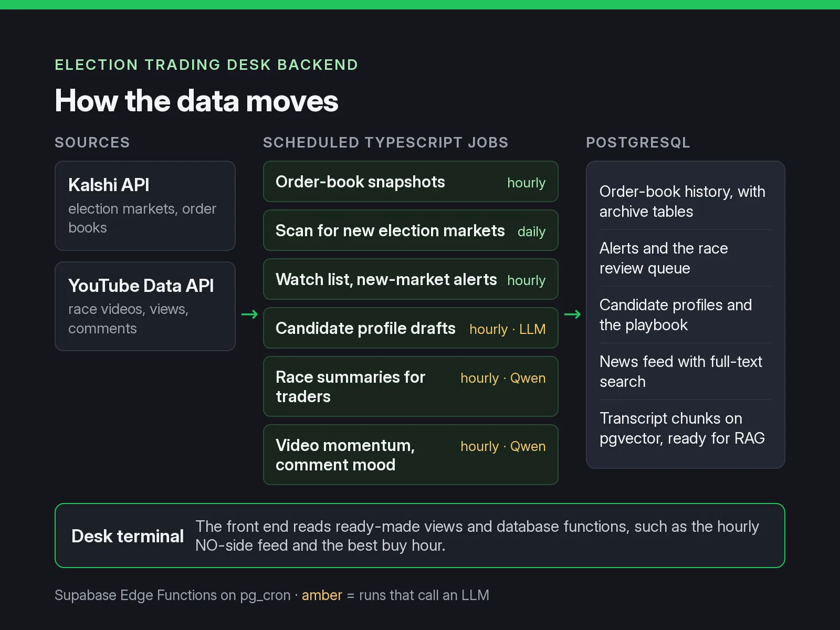Click the 'hourly · LLM' amber tag

[507, 329]
